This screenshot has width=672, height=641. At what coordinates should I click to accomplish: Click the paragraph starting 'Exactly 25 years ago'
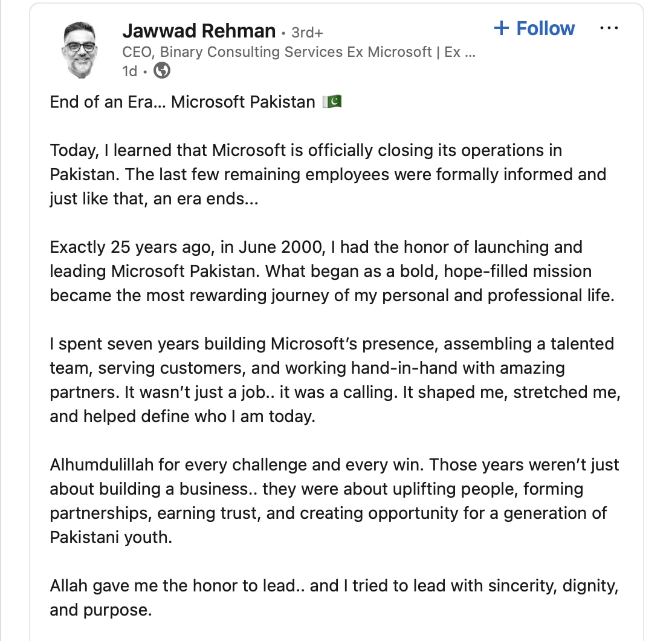point(332,272)
